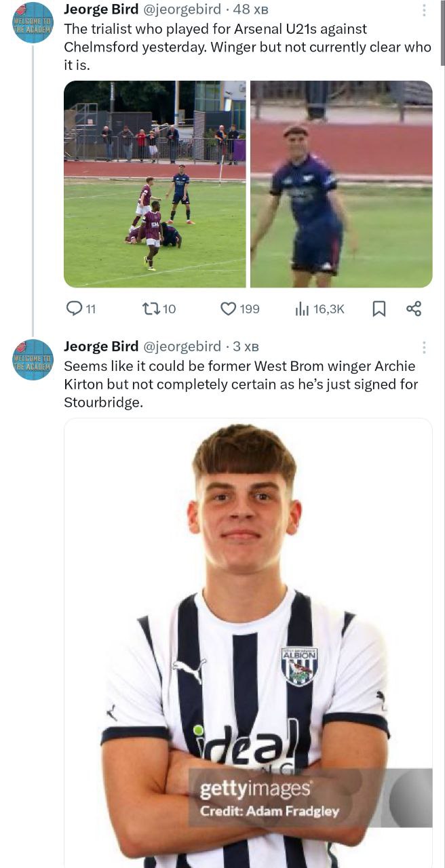Viewport: 445px width, 868px height.
Task: Open more options on the first tweet
Action: tap(425, 10)
